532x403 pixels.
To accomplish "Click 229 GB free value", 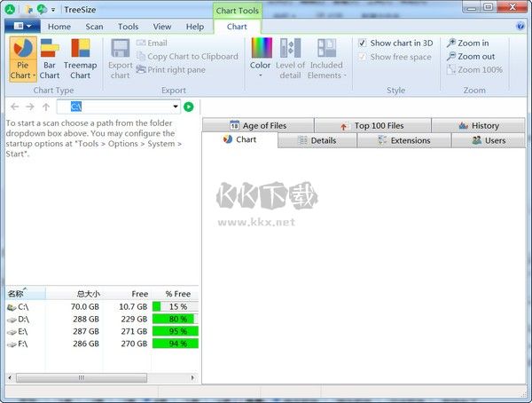I will tap(134, 320).
